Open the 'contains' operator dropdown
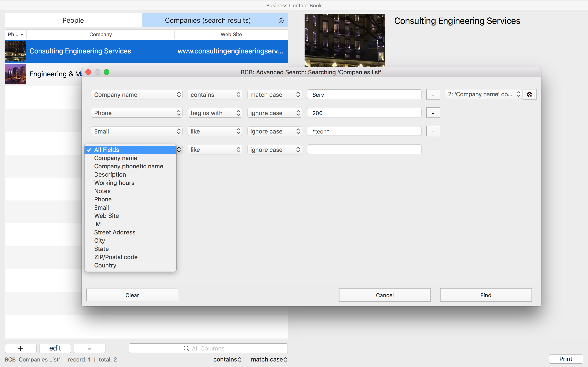 (x=215, y=95)
